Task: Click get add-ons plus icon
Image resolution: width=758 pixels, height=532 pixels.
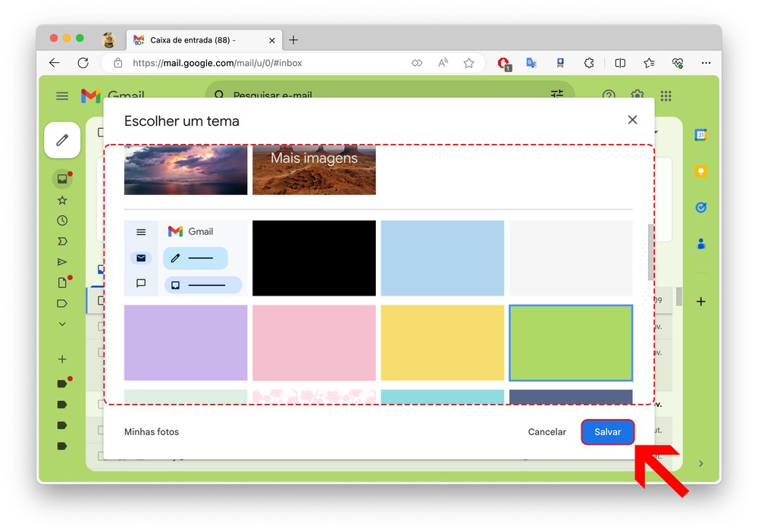Action: pyautogui.click(x=701, y=302)
